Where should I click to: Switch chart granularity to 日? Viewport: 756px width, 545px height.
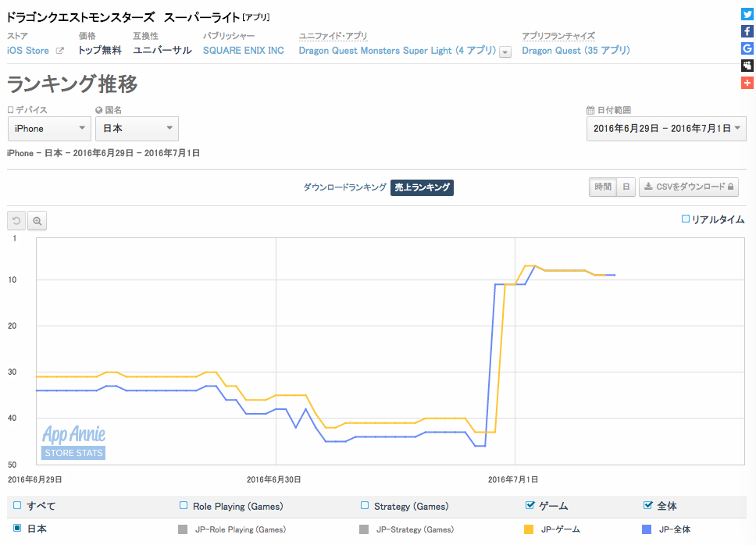point(626,187)
